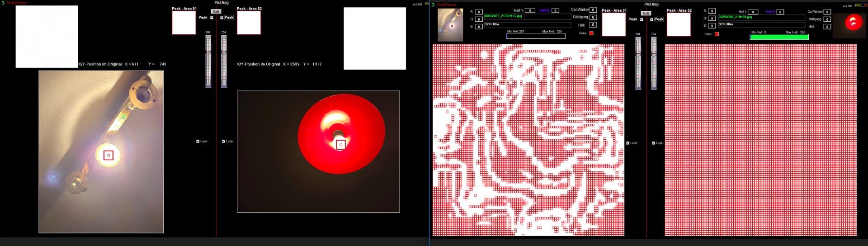The height and width of the screenshot is (246, 868).
Task: Click the first vertical 704 slider in left window
Action: 208,61
